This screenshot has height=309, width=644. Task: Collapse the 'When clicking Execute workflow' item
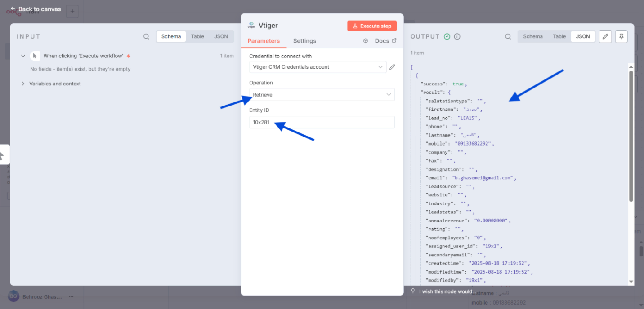tap(23, 56)
